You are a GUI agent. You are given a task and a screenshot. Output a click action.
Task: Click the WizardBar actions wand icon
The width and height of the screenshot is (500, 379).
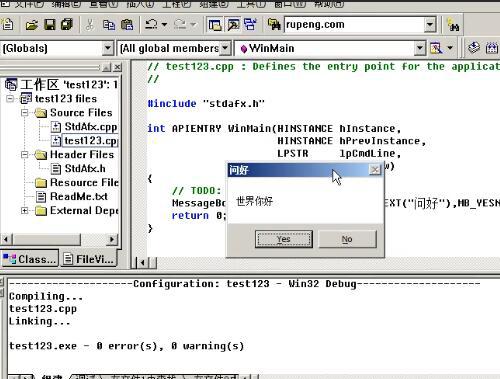point(436,49)
